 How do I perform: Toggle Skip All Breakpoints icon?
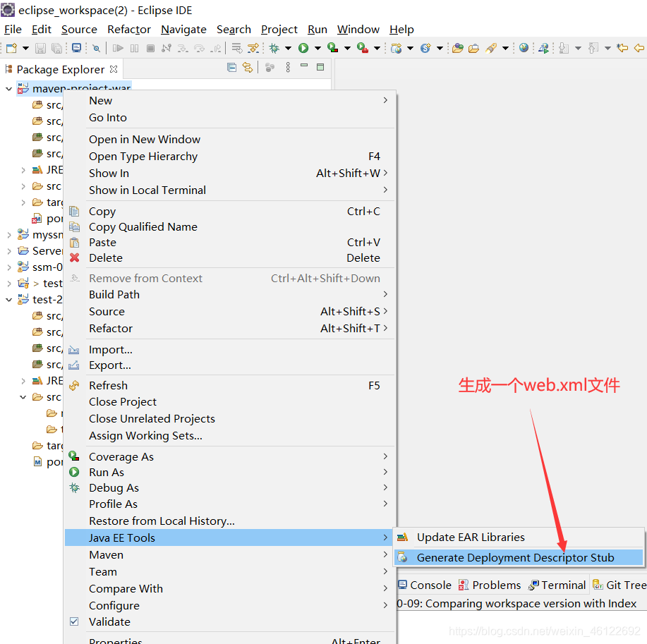tap(96, 48)
